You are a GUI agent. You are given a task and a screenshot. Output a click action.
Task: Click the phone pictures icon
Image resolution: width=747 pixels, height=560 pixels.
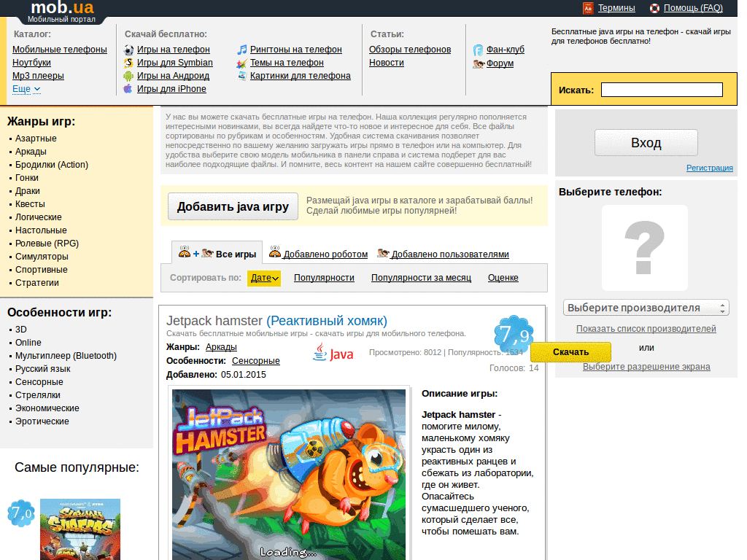242,76
